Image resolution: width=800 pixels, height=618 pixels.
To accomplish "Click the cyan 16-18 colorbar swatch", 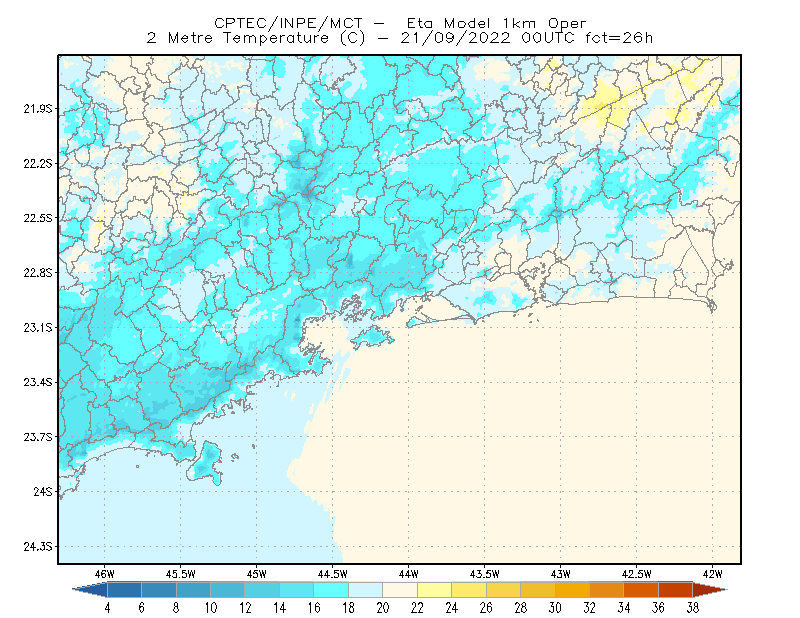I will click(x=331, y=590).
